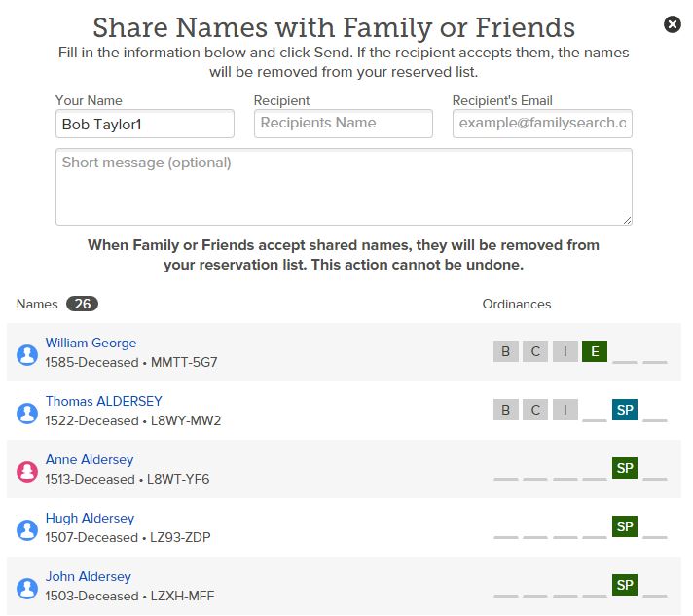Open Anne Aldersey's name link
This screenshot has height=616, width=693.
coord(90,459)
